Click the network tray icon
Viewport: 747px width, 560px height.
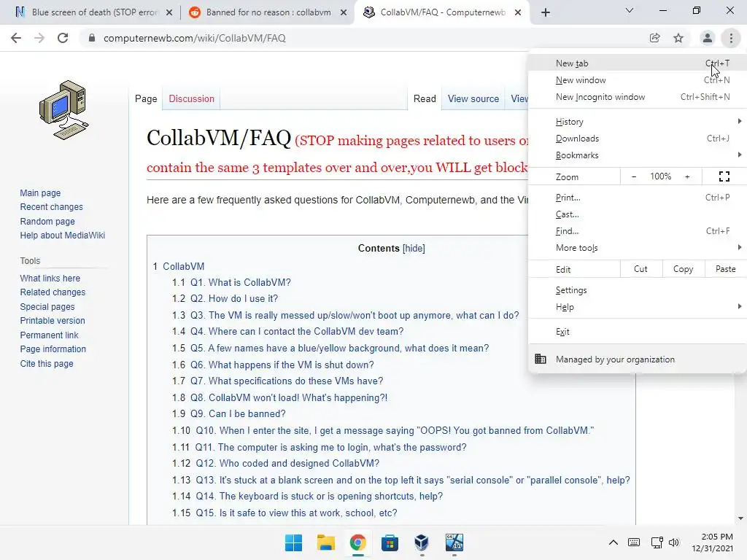coord(657,542)
